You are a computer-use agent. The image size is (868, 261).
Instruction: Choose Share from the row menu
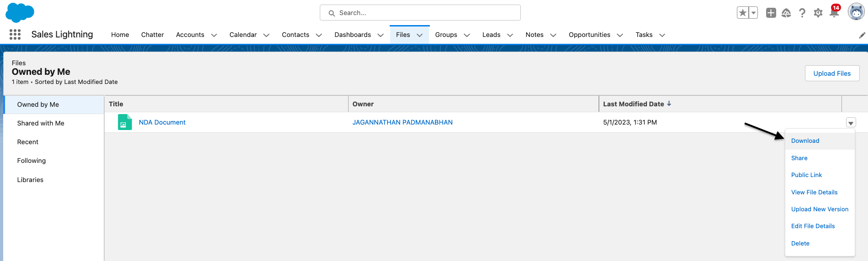[x=820, y=158]
